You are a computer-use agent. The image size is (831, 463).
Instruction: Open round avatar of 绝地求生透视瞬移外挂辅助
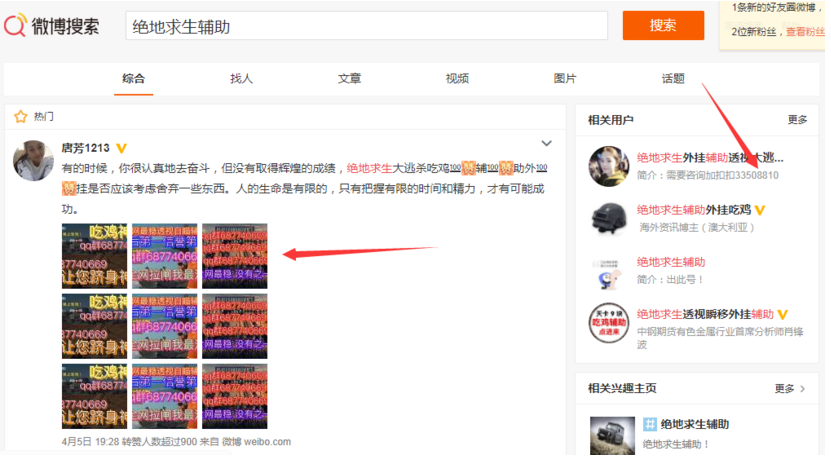(x=609, y=323)
